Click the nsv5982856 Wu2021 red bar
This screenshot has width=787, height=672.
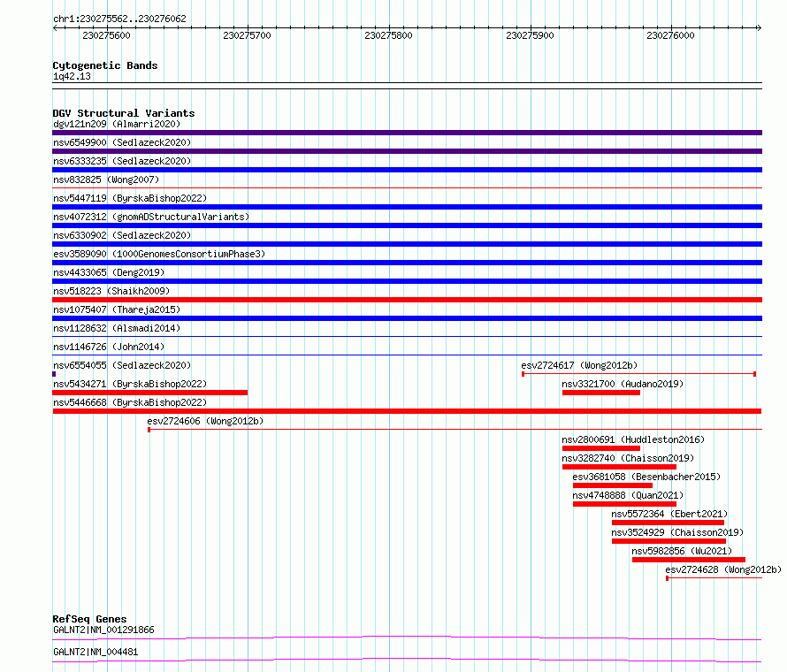(689, 560)
